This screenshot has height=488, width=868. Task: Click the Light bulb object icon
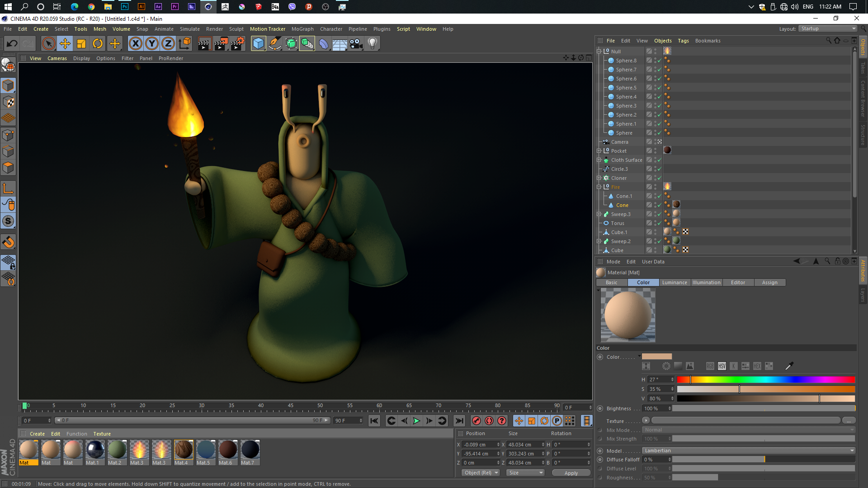(373, 44)
